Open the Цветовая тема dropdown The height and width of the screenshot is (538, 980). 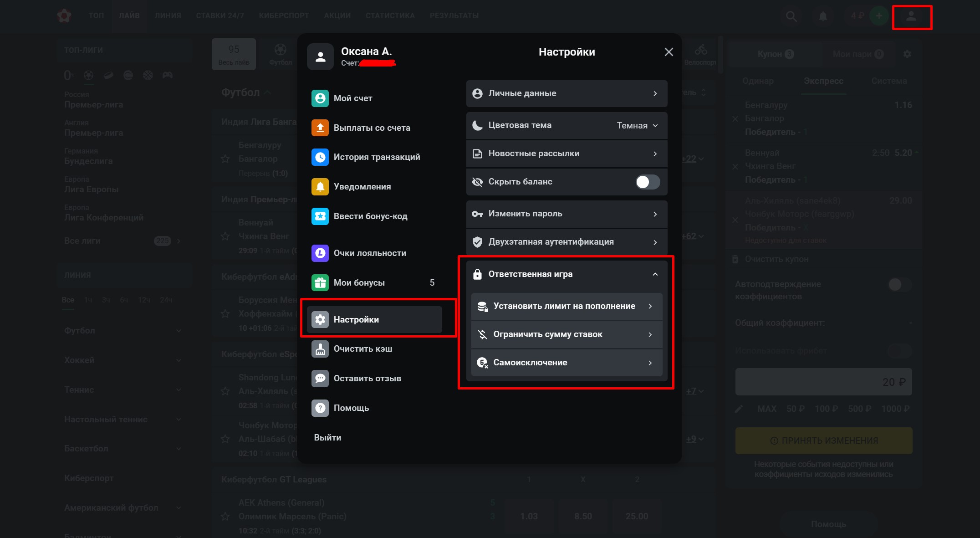[637, 126]
